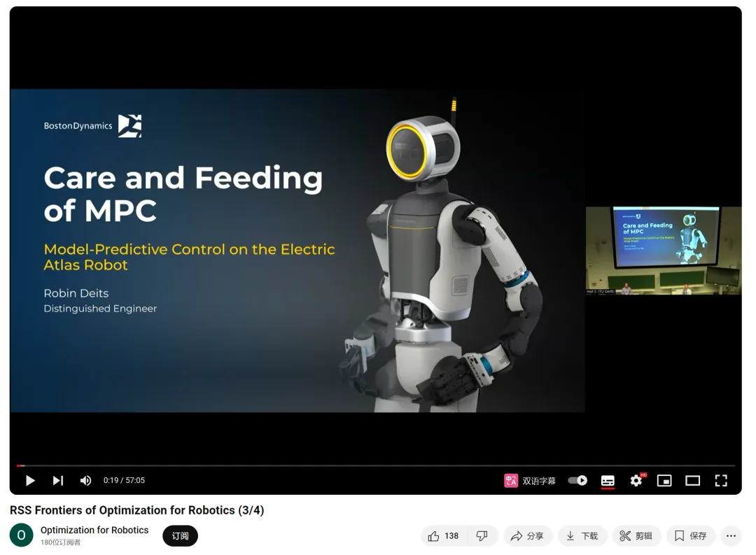Screen dimensions: 756x555
Task: Dislike the video
Action: tap(482, 535)
